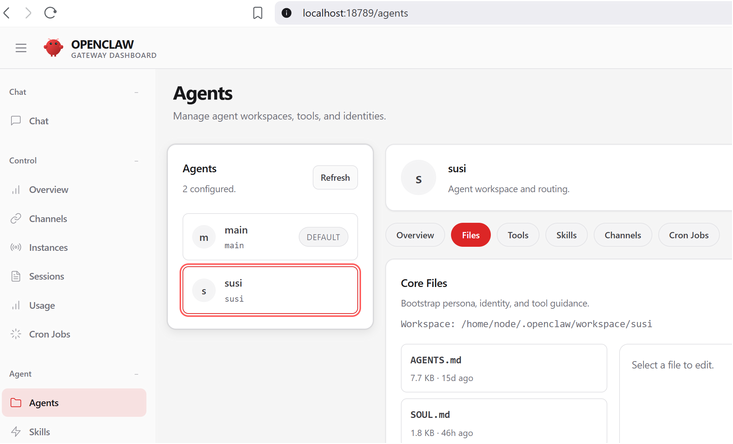Select Agents in the sidebar
The image size is (733, 444).
click(x=74, y=402)
